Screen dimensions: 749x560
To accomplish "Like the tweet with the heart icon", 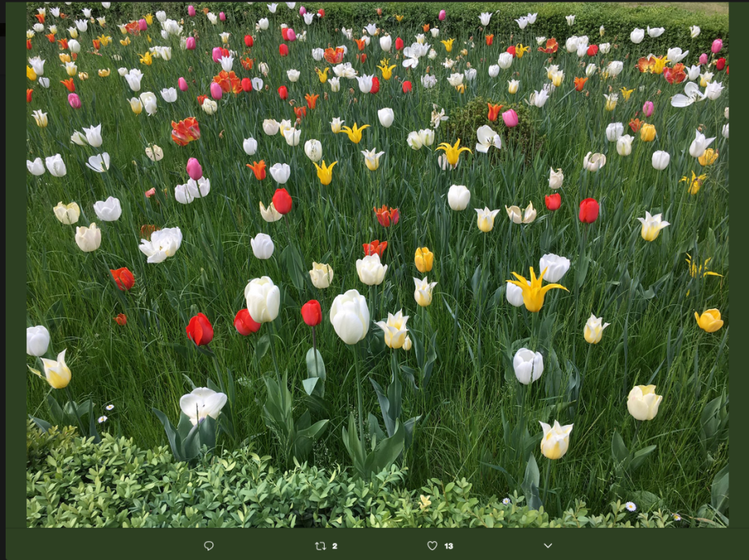I will coord(432,546).
